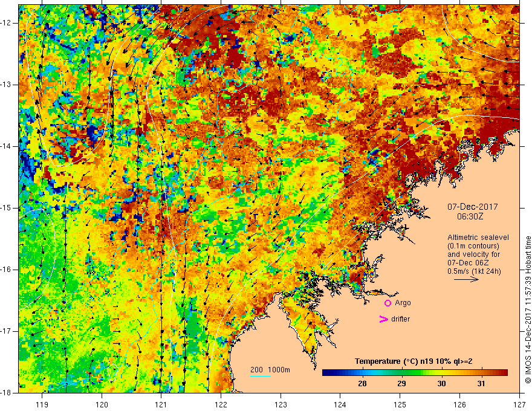Click longitude axis label 121
Screen dimensions: 532x411
click(x=161, y=404)
